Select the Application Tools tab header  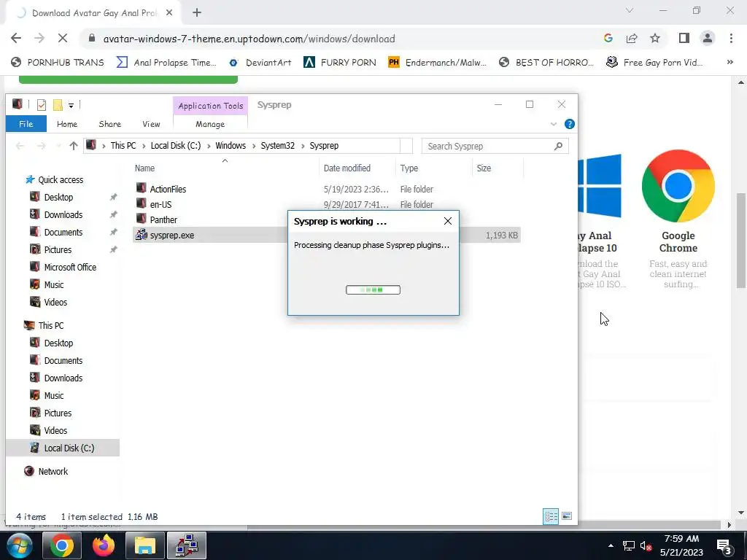point(211,106)
